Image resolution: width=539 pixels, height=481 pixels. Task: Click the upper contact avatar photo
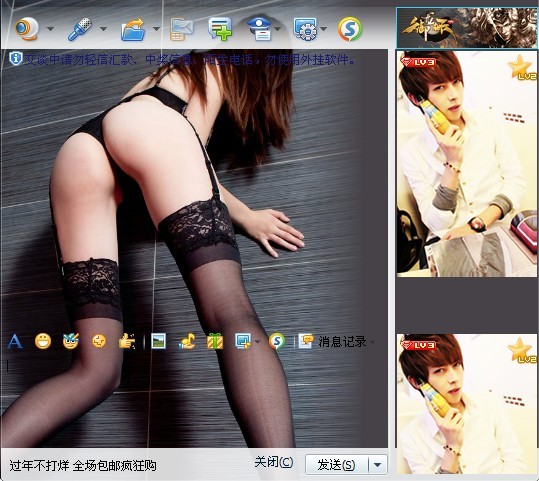466,164
